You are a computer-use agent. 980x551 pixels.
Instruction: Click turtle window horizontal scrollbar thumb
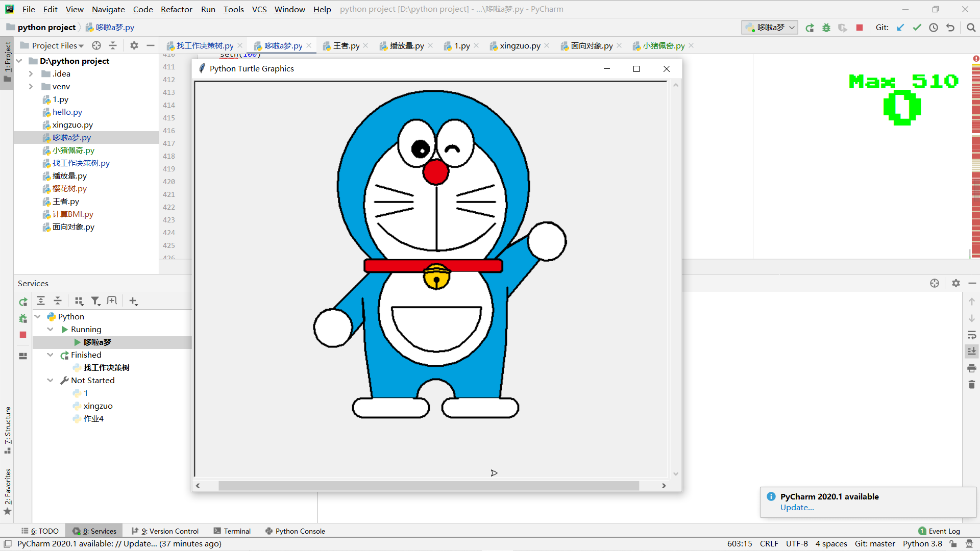coord(429,486)
